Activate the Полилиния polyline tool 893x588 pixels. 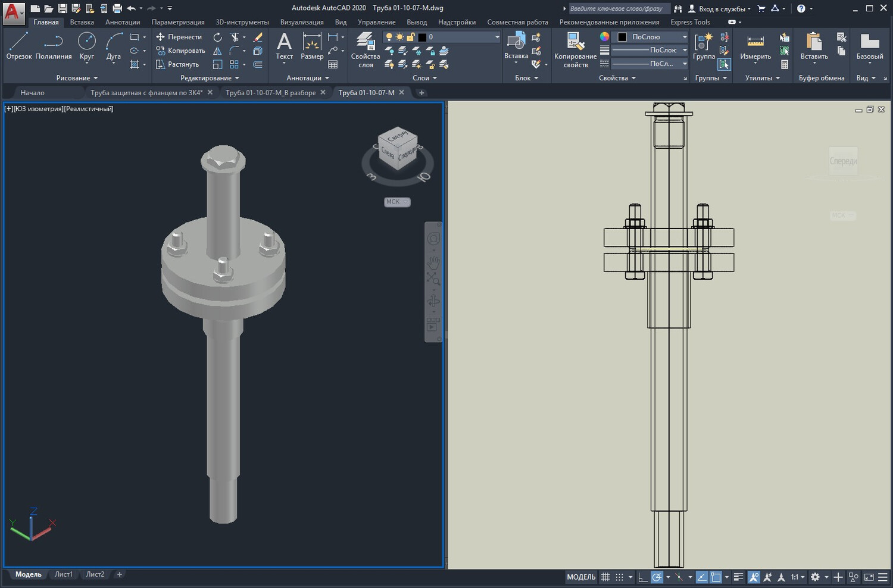click(x=54, y=46)
